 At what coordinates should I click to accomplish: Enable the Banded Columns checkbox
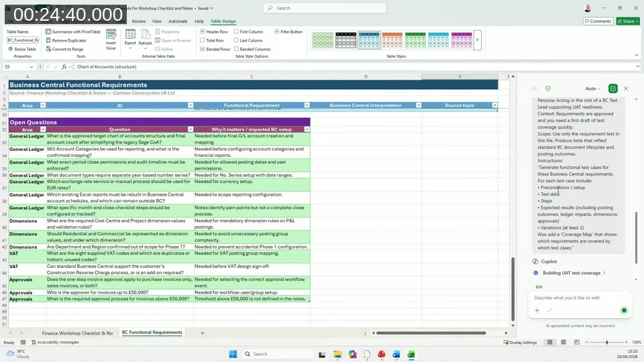click(x=237, y=49)
